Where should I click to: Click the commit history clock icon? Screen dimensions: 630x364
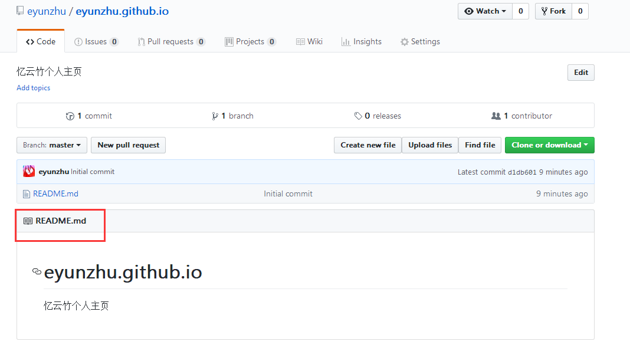[70, 116]
